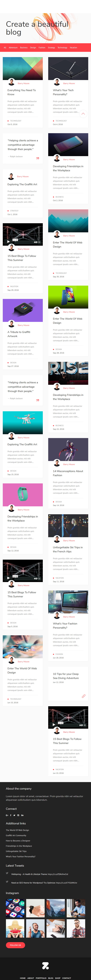
Task: Select the Fashion category filter
Action: tap(42, 48)
